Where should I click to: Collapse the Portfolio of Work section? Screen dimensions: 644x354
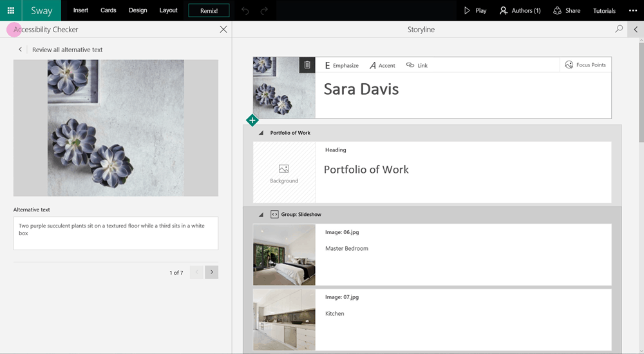261,133
